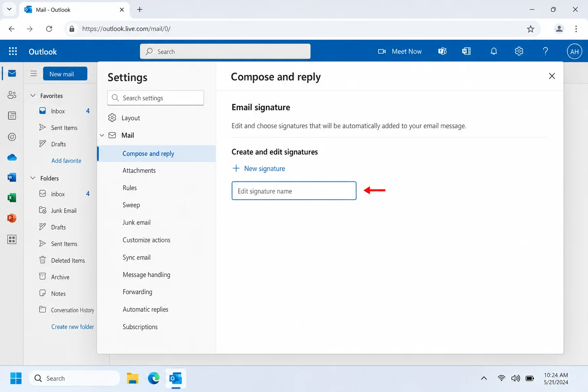Open the Mail module in left rail
This screenshot has height=392, width=588.
coord(12,73)
